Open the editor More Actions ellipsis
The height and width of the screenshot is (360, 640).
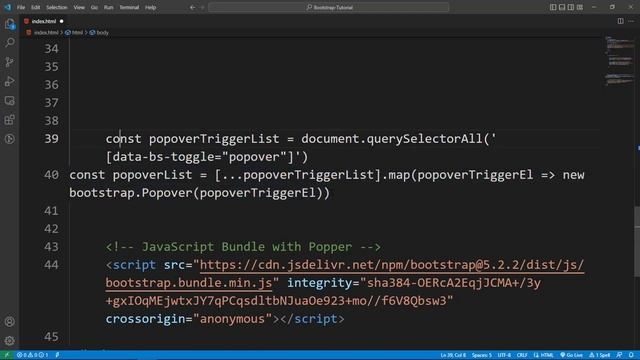click(631, 21)
